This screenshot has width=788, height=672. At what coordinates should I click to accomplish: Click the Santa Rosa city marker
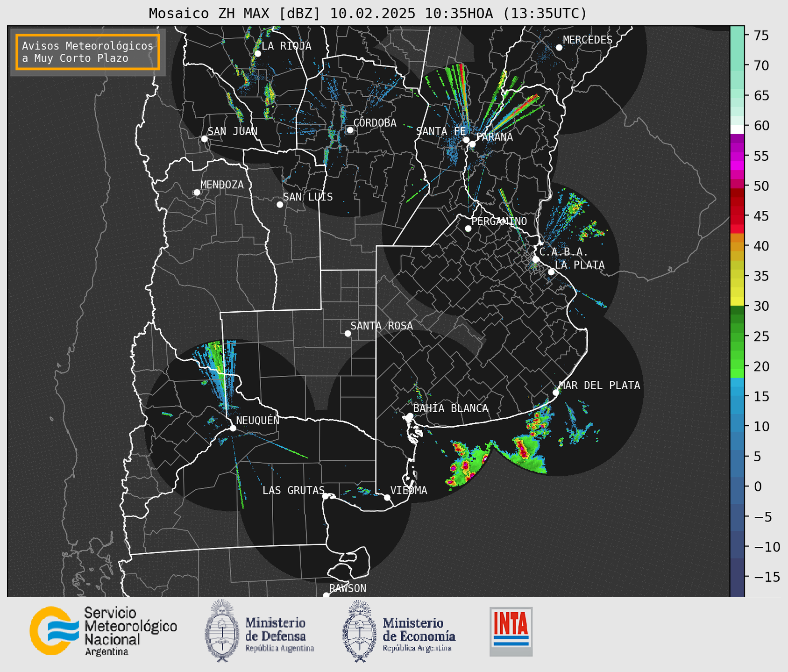tap(348, 334)
